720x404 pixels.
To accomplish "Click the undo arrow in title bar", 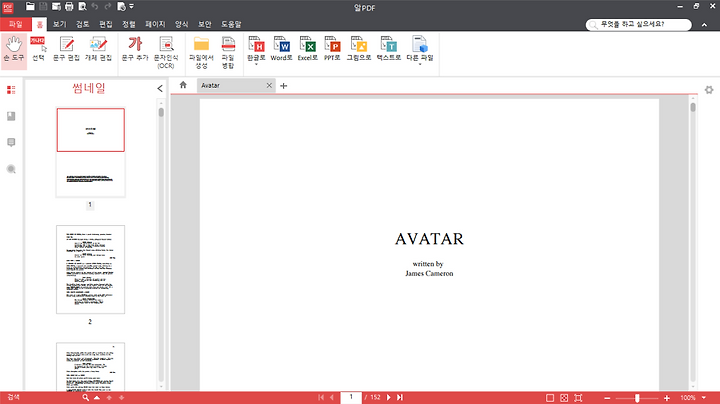I will click(95, 6).
